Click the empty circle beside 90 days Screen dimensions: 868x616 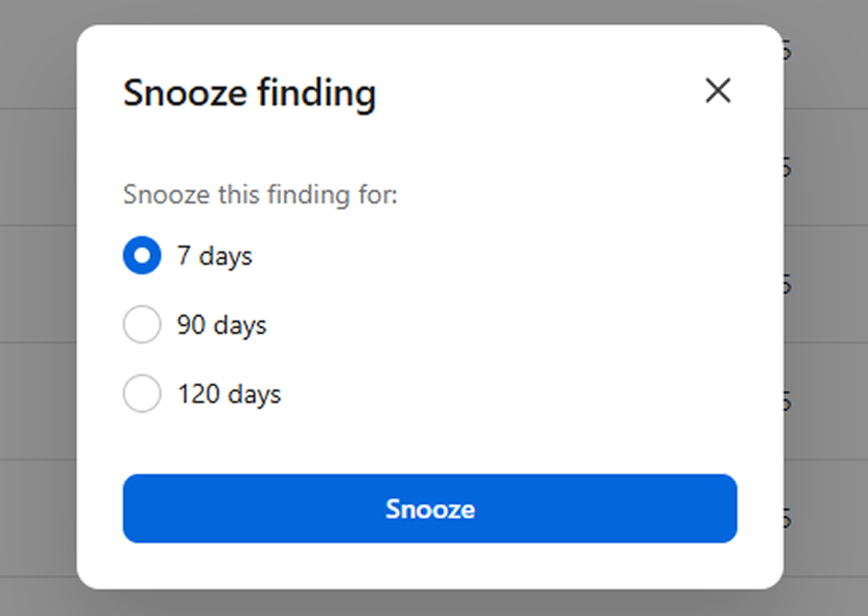142,324
